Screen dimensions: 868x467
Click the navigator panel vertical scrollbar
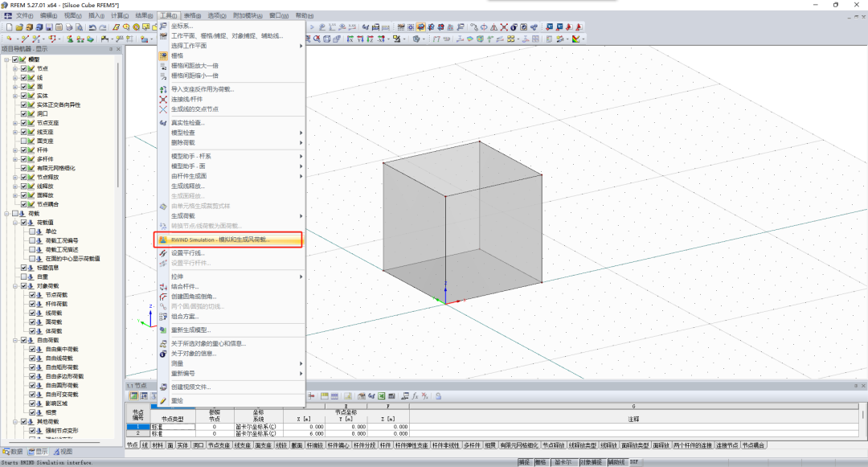(118, 125)
